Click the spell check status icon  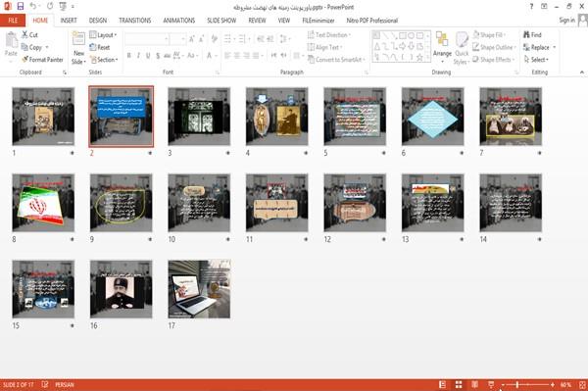(x=45, y=384)
